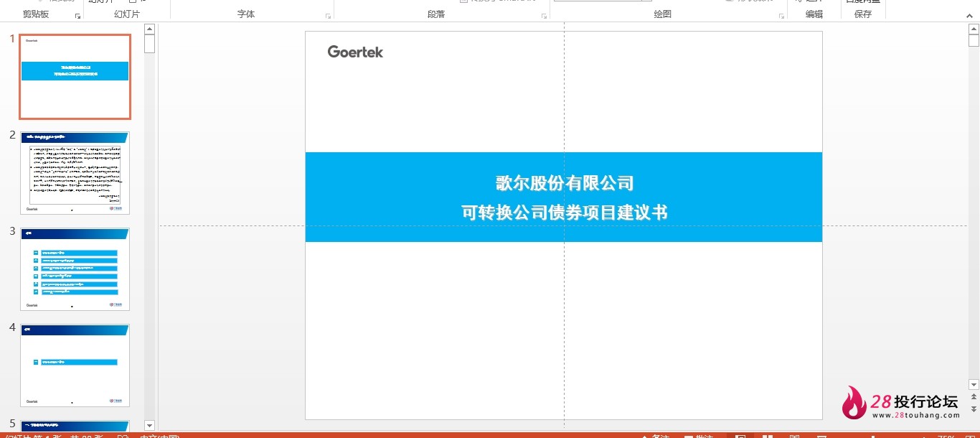Go to previous slide using double-up arrow

(x=974, y=397)
